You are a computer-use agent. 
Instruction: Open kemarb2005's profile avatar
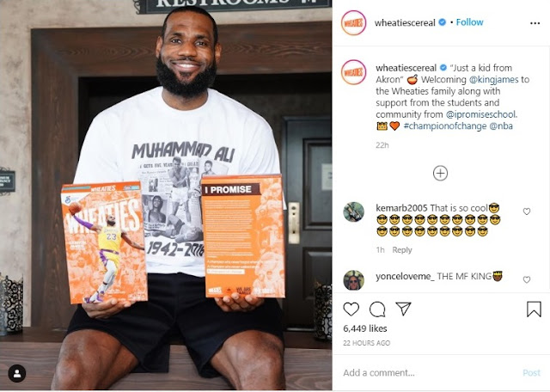(x=353, y=212)
